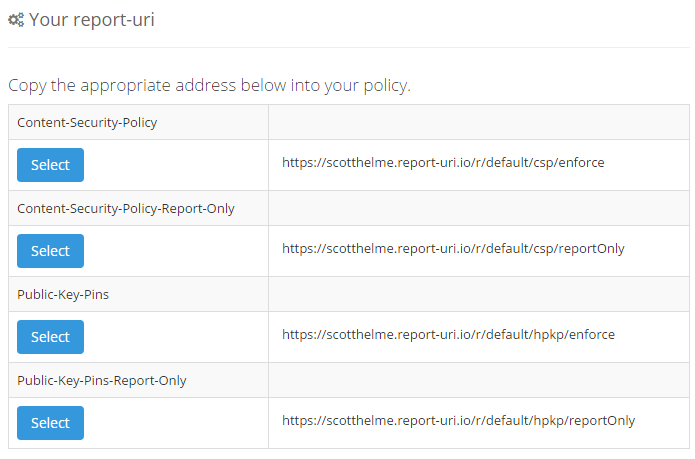The width and height of the screenshot is (695, 459).
Task: Click the 'Copy the appropriate address' instruction text
Action: pyautogui.click(x=209, y=85)
